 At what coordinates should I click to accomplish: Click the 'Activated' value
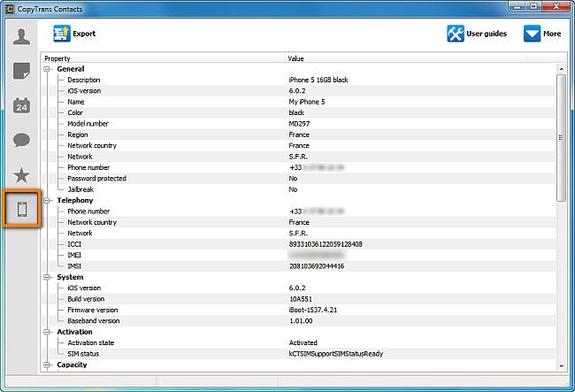point(303,342)
